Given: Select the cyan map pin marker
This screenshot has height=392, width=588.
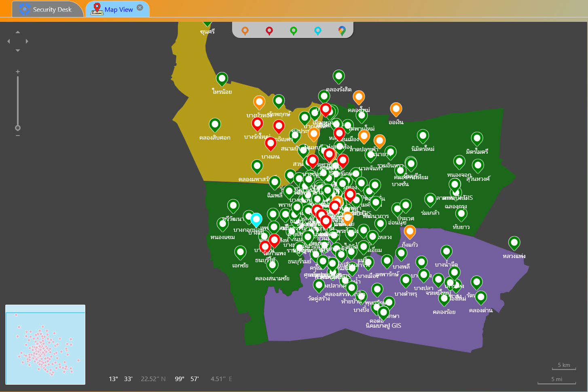Looking at the screenshot, I should coord(256,219).
